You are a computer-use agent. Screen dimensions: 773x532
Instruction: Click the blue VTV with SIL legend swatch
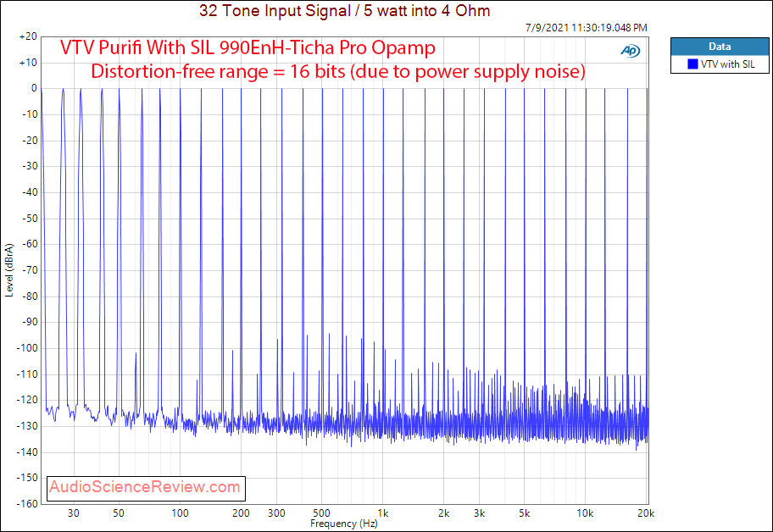pyautogui.click(x=692, y=64)
